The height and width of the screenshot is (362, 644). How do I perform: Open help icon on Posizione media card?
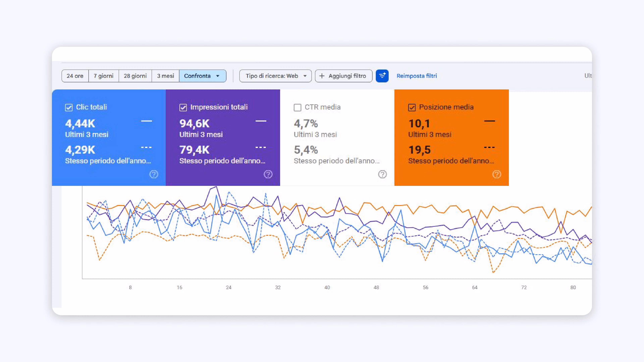[x=496, y=174]
